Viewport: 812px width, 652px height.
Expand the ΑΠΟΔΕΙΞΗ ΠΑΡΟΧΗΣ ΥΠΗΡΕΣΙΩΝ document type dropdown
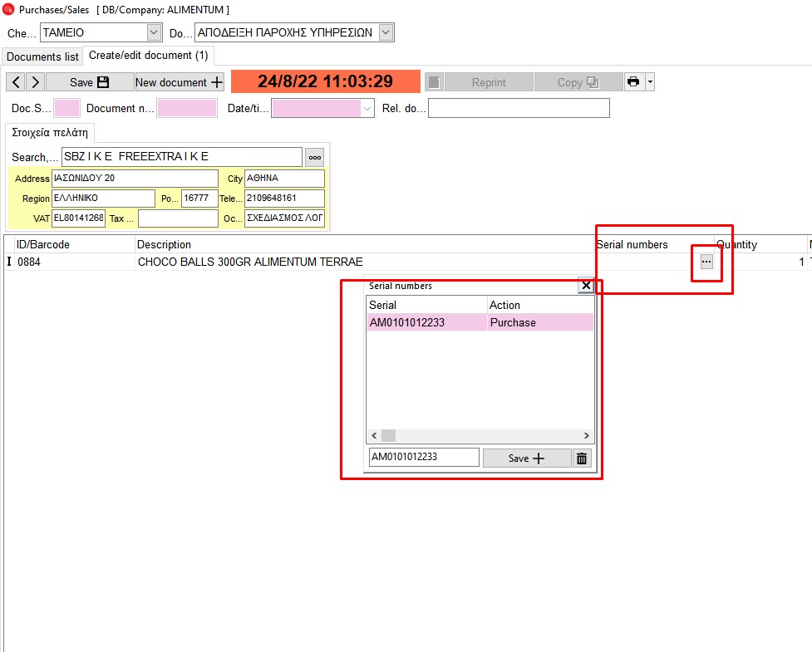pyautogui.click(x=386, y=32)
